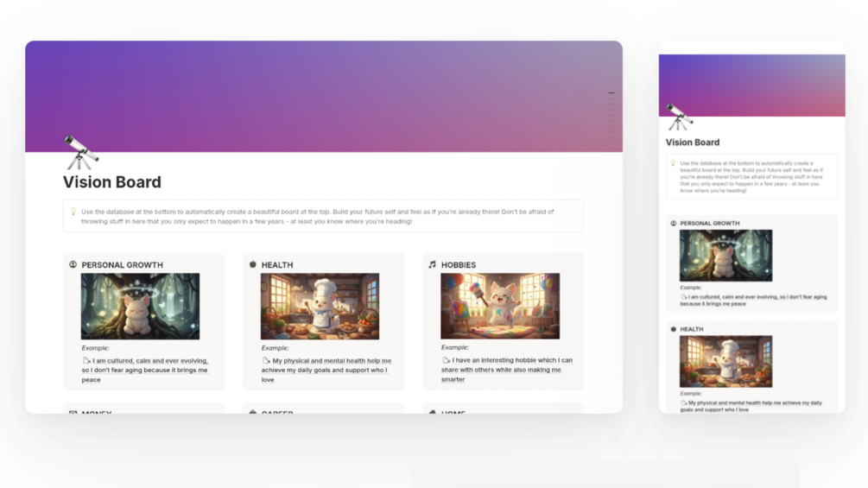Screen dimensions: 868x488
Task: Open 'I am cultured, calm and ever evolving' page link
Action: click(x=145, y=370)
